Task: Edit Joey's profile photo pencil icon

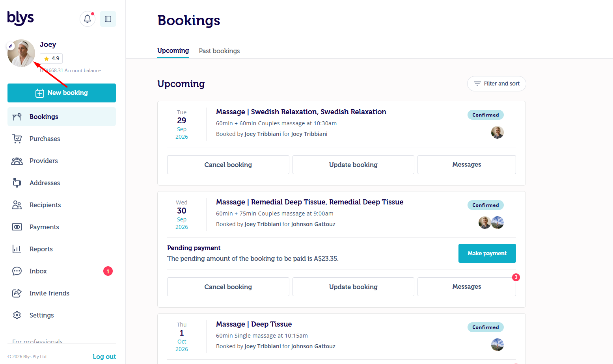Action: (11, 46)
